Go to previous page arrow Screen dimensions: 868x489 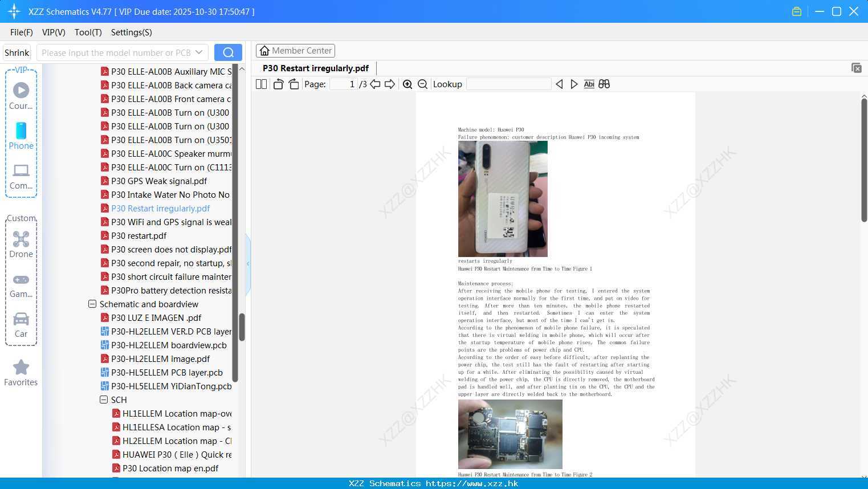click(x=375, y=84)
